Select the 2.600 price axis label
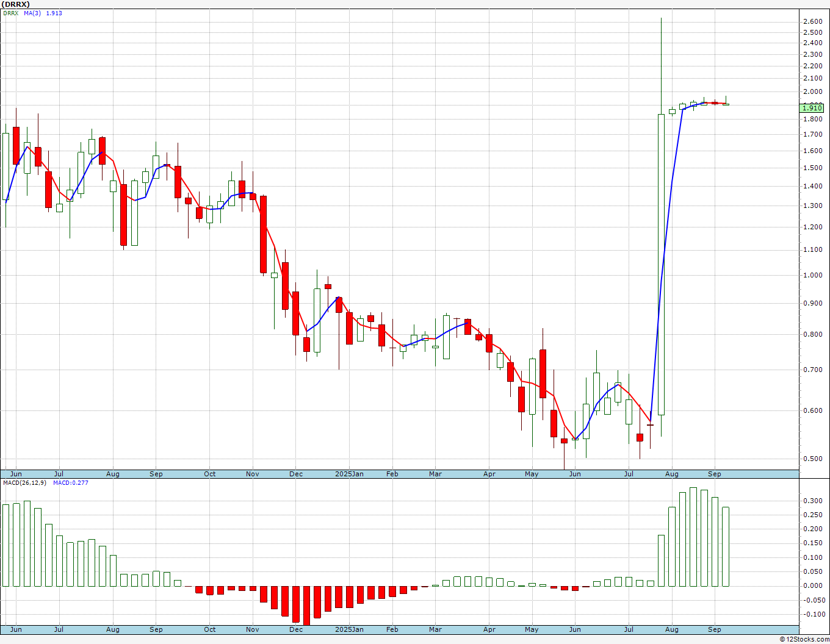Viewport: 830px width, 644px height. (x=812, y=21)
